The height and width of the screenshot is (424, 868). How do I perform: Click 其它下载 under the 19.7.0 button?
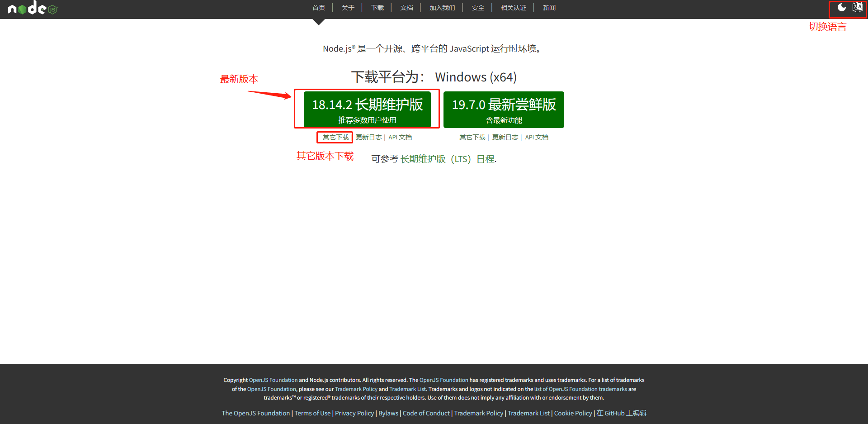pos(472,137)
